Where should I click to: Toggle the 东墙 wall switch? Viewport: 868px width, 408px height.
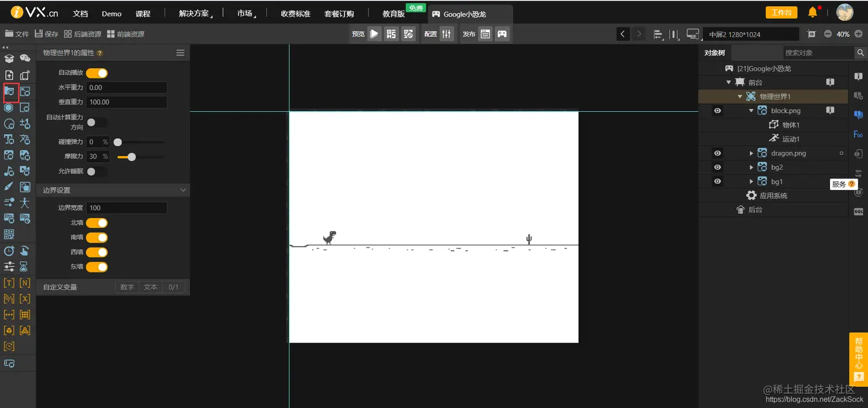[97, 267]
